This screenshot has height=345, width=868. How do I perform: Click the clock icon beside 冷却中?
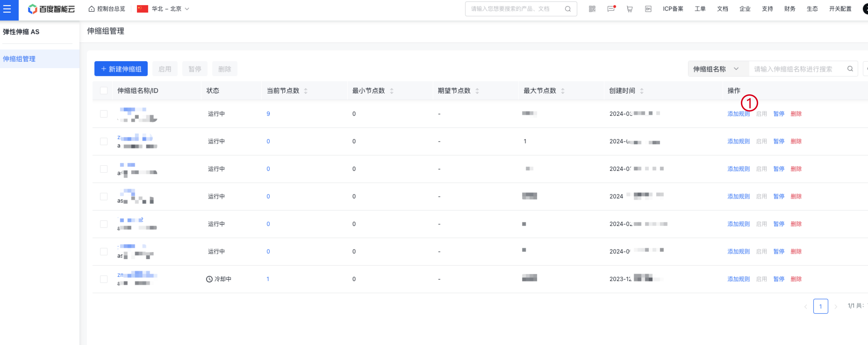coord(209,279)
